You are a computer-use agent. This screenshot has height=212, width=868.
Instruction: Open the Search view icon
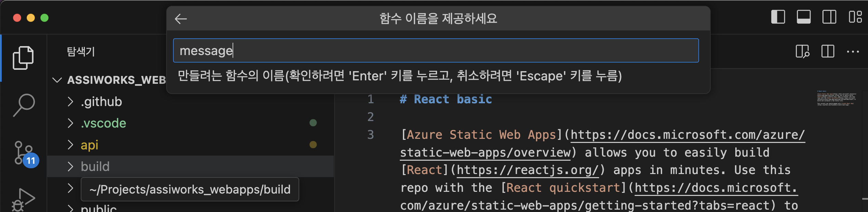point(24,105)
